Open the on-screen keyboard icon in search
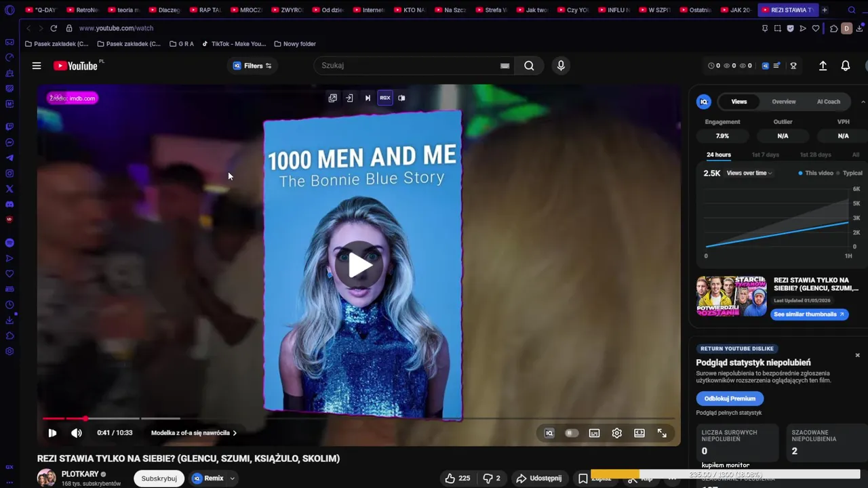Viewport: 868px width, 488px height. (x=505, y=66)
